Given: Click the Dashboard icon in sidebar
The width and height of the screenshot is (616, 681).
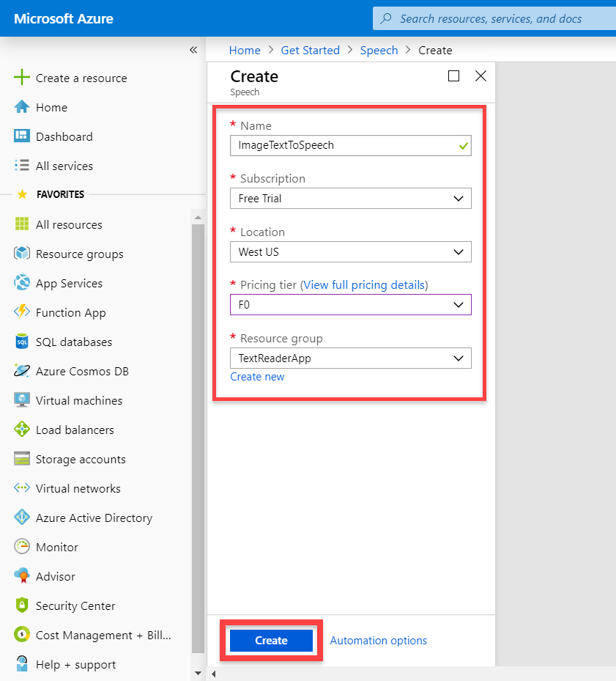Looking at the screenshot, I should (22, 136).
